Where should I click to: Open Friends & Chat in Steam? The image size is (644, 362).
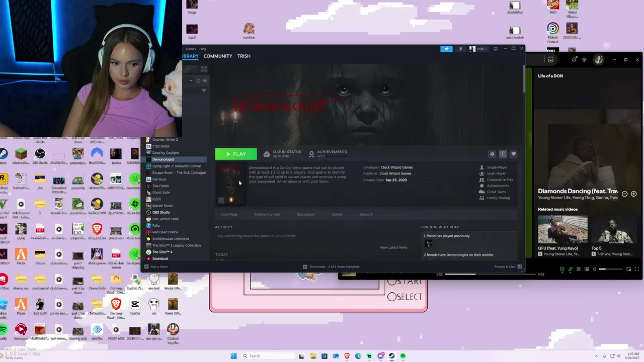coord(508,266)
